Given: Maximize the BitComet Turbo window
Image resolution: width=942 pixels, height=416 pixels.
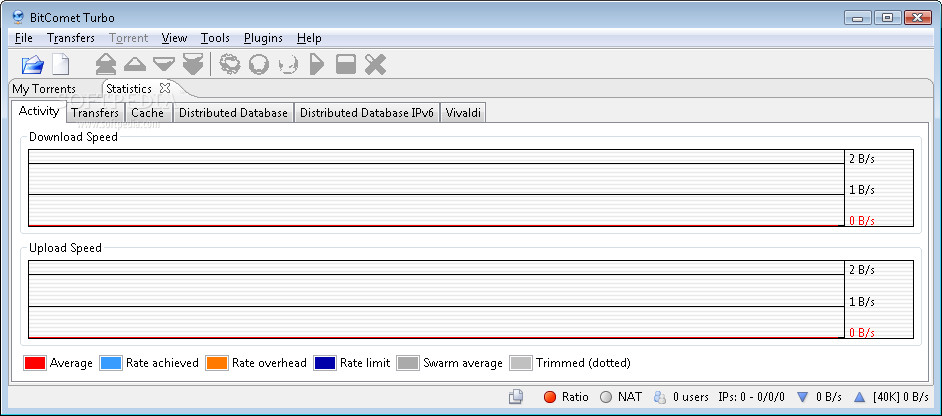Looking at the screenshot, I should tap(887, 17).
